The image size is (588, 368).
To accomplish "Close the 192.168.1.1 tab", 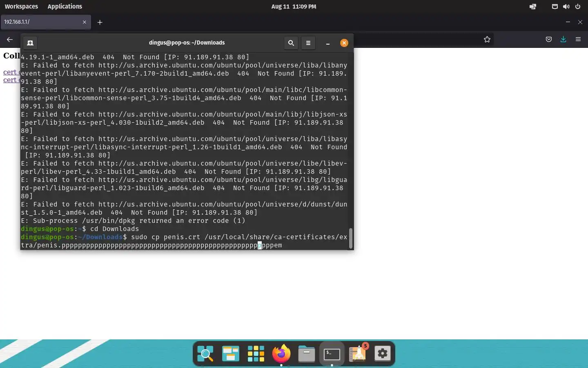I will coord(85,22).
